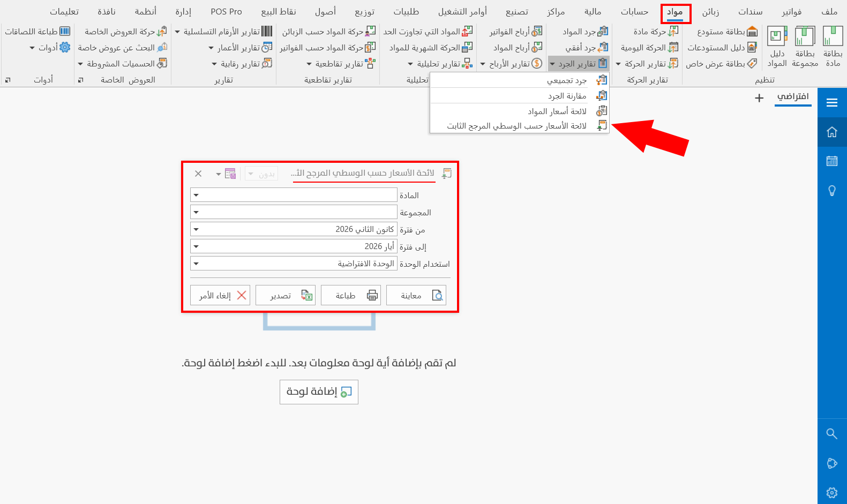Viewport: 847px width, 504px height.
Task: Switch to the فواتير ribbon tab
Action: coord(791,12)
